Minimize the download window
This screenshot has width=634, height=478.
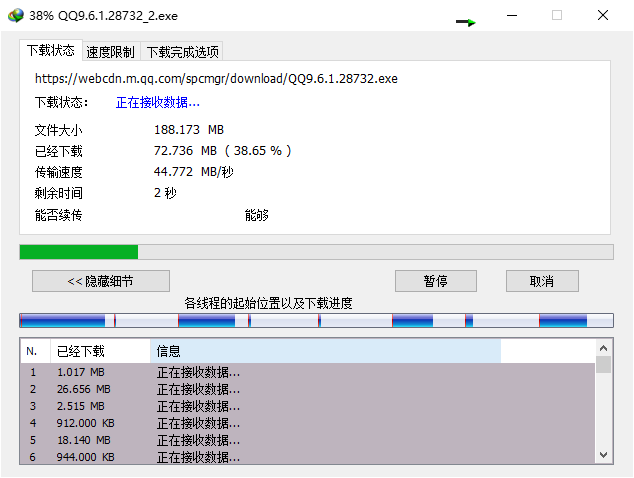click(x=512, y=15)
